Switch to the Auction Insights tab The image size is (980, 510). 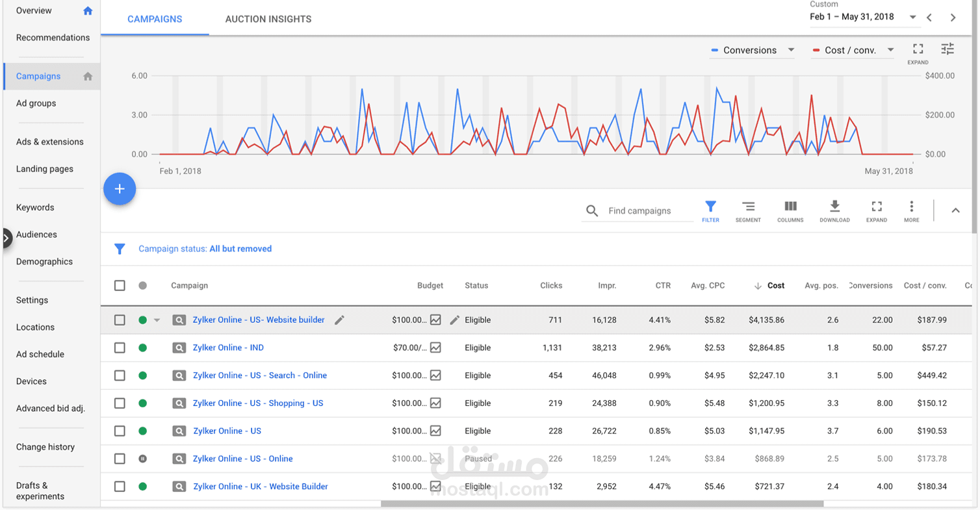click(x=268, y=19)
